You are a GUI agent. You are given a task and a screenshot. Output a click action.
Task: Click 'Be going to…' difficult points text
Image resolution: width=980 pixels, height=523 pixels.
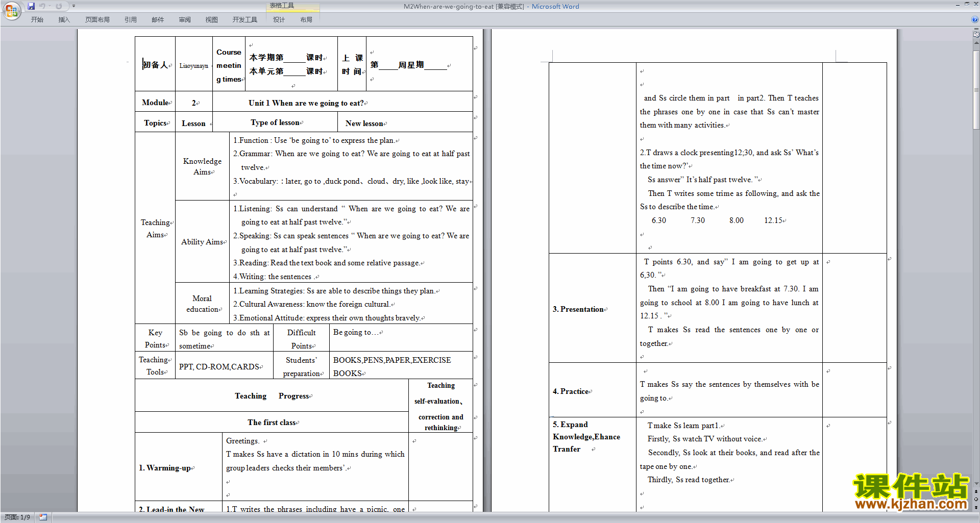356,332
